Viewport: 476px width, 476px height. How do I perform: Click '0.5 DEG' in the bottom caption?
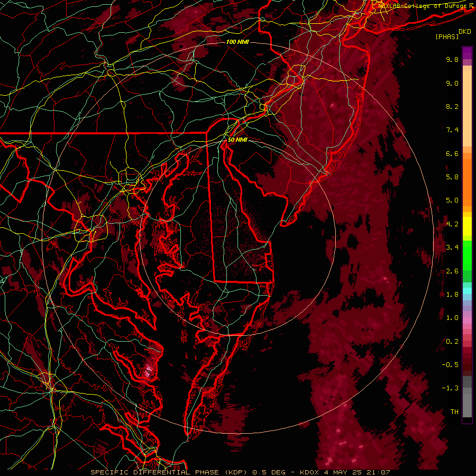coord(269,472)
